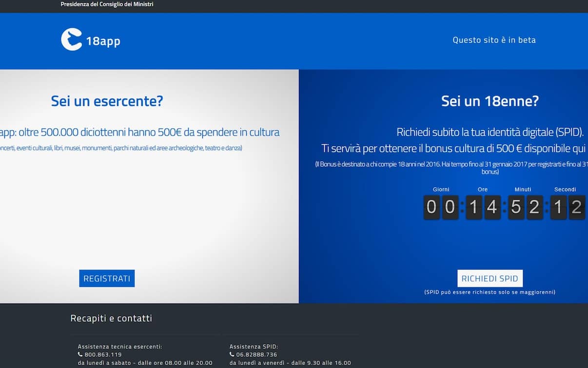Click the text about 500.000 diciottenni and 500€
588x368 pixels.
(140, 132)
